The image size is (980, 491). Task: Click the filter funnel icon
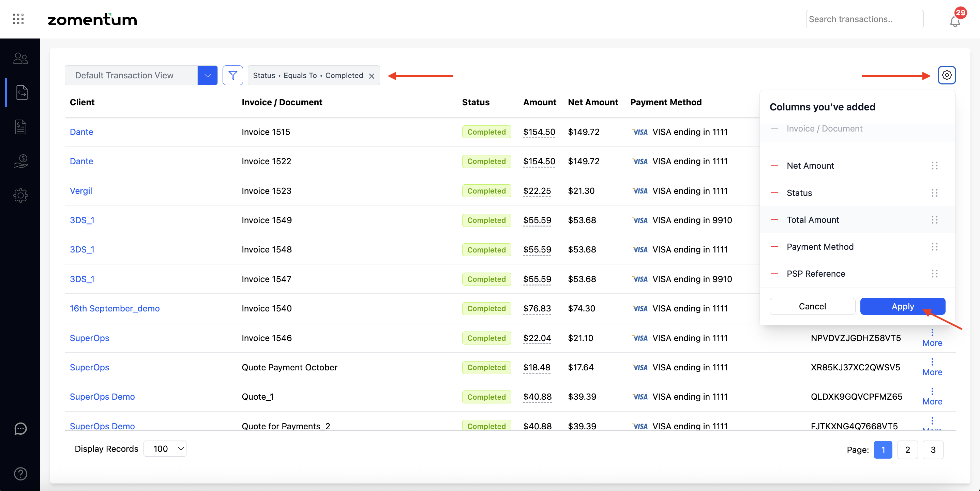[x=232, y=75]
